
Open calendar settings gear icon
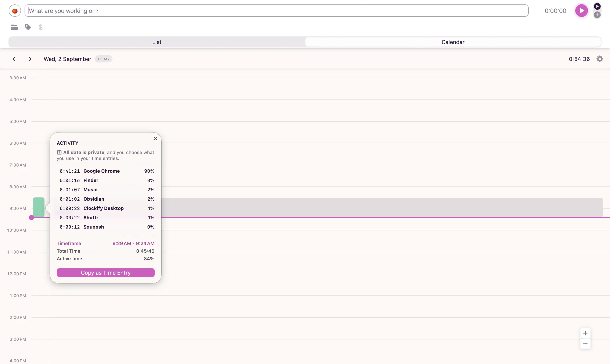599,59
